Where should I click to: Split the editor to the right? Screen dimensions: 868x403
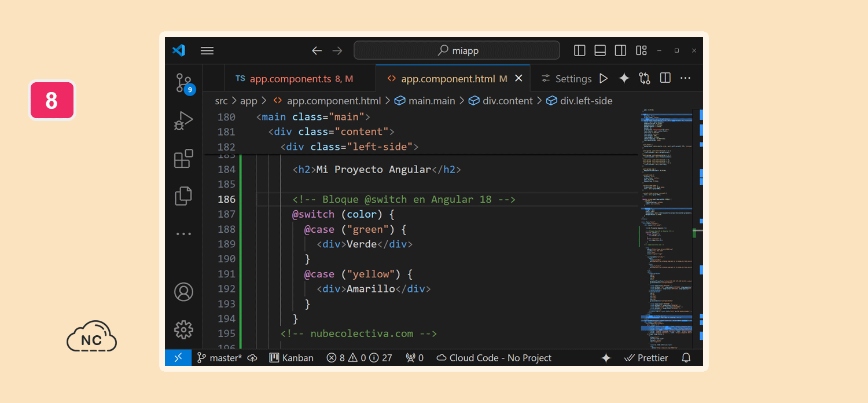(665, 78)
